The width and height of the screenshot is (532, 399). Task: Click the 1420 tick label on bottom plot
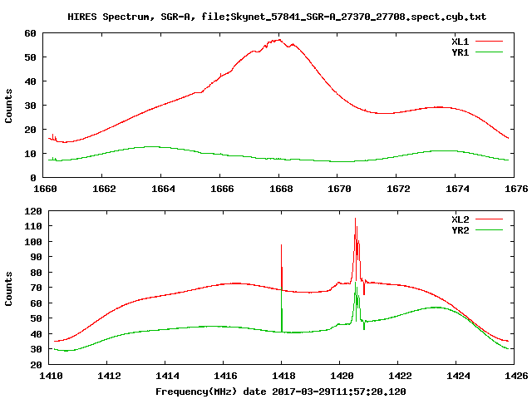point(342,376)
